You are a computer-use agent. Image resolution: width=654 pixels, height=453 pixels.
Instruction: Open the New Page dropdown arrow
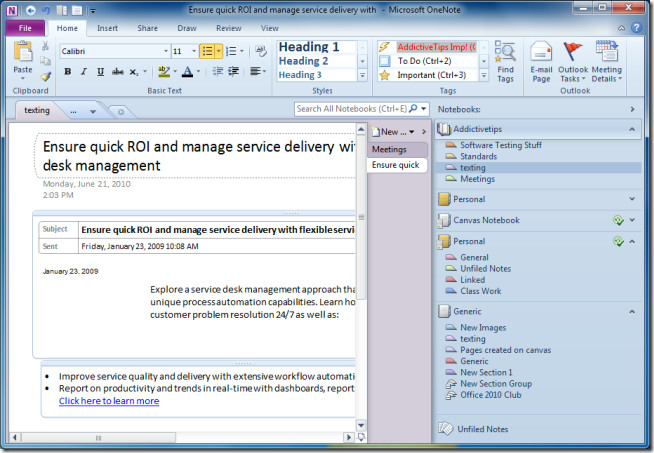[412, 132]
